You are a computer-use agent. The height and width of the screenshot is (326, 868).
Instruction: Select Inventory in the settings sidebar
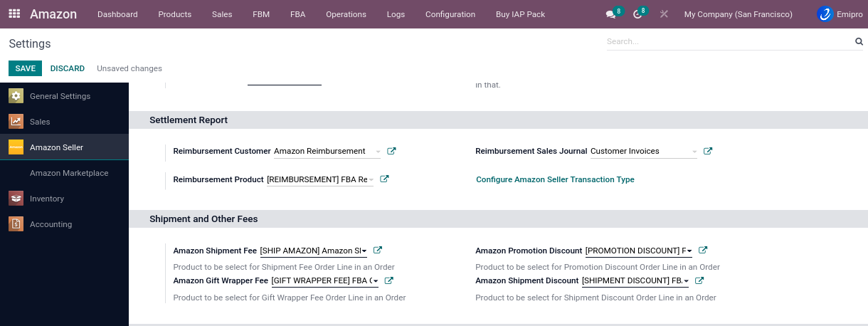click(47, 199)
